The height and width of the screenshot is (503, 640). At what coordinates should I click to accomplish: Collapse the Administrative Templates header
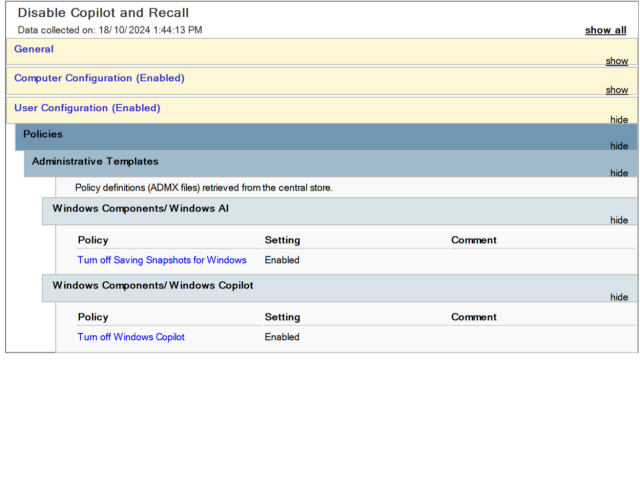tap(95, 161)
